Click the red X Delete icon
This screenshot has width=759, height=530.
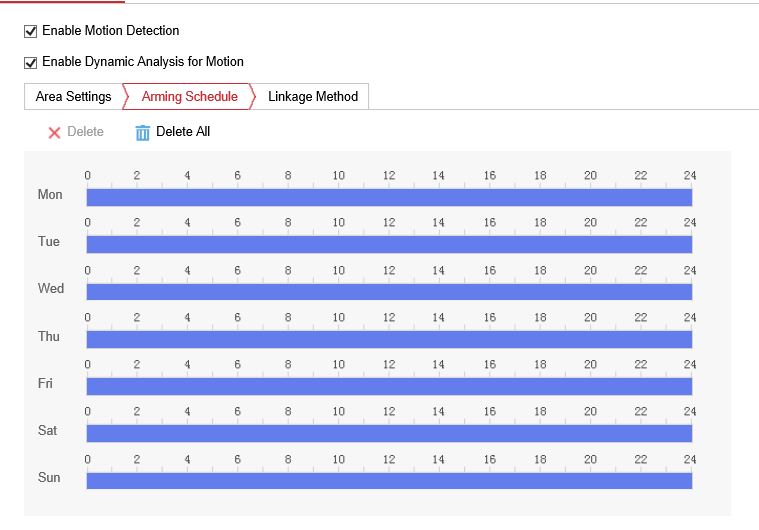coord(54,132)
